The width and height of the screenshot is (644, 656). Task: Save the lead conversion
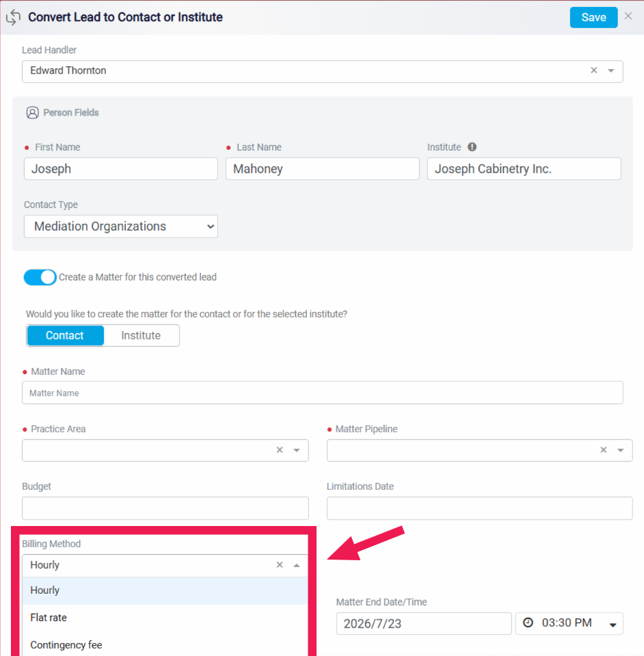593,18
